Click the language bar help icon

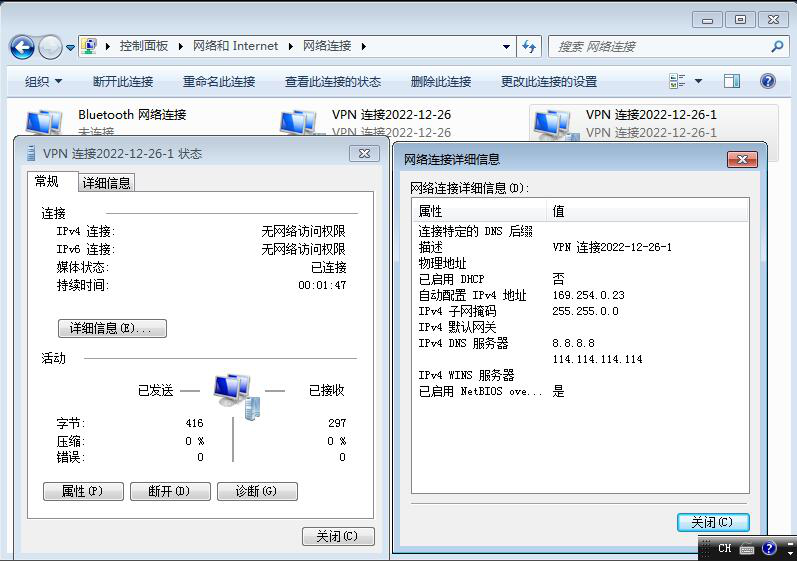tap(769, 548)
